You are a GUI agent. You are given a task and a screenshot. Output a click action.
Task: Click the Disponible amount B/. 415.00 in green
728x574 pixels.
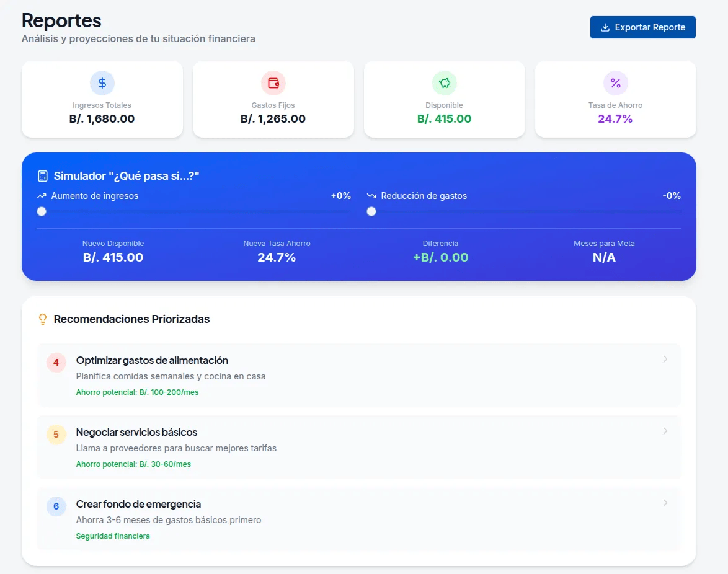[x=445, y=119]
